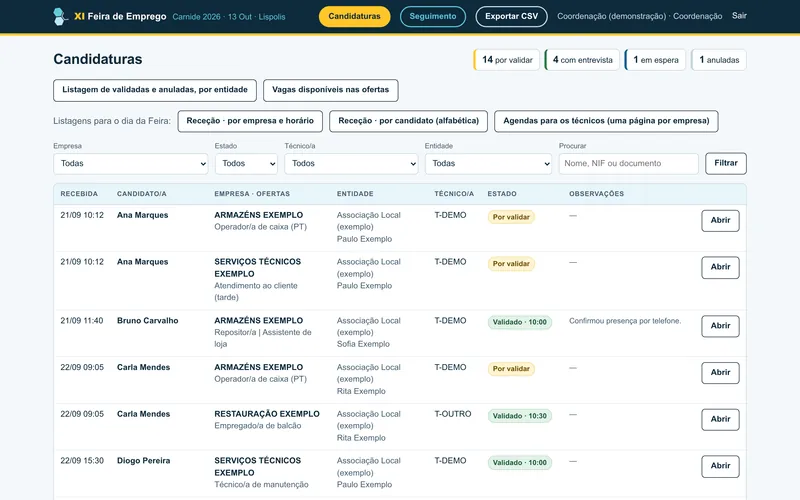Click the ESTADO column header
Screen dimensions: 800x500
502,194
